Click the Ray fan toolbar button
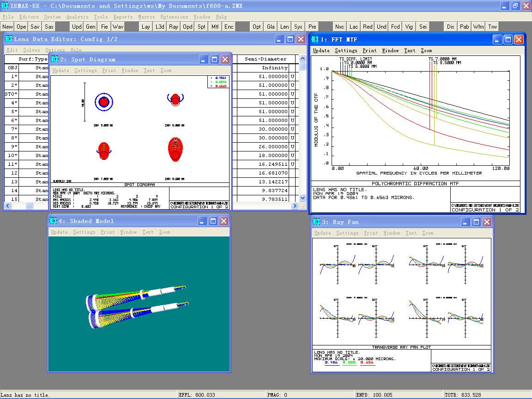The image size is (532, 399). (174, 27)
